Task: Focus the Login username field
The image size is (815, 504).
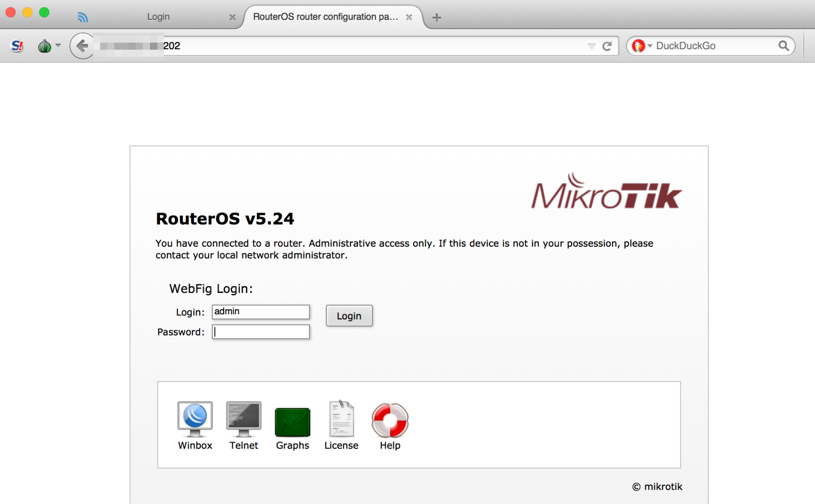Action: click(x=261, y=311)
